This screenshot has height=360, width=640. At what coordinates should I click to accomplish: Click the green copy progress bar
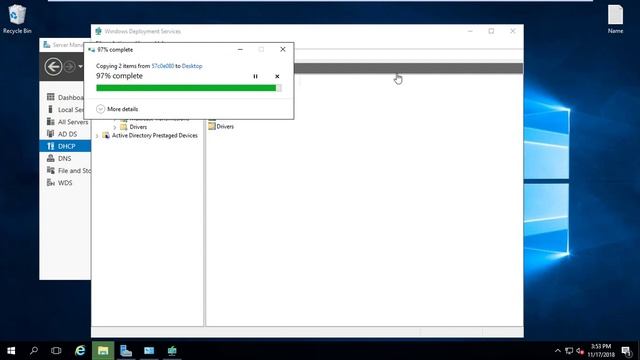(189, 88)
